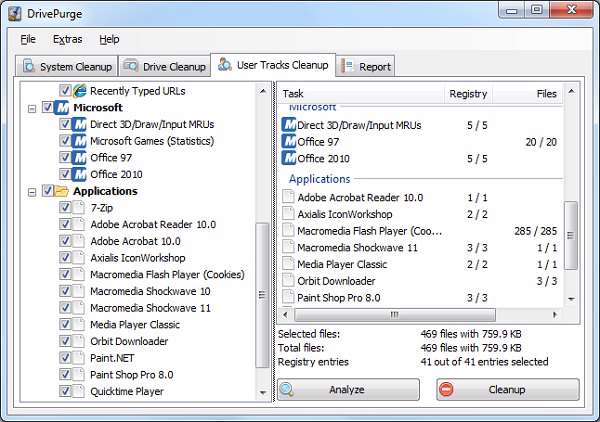Sort by the Registry column header
600x422 pixels.
468,94
